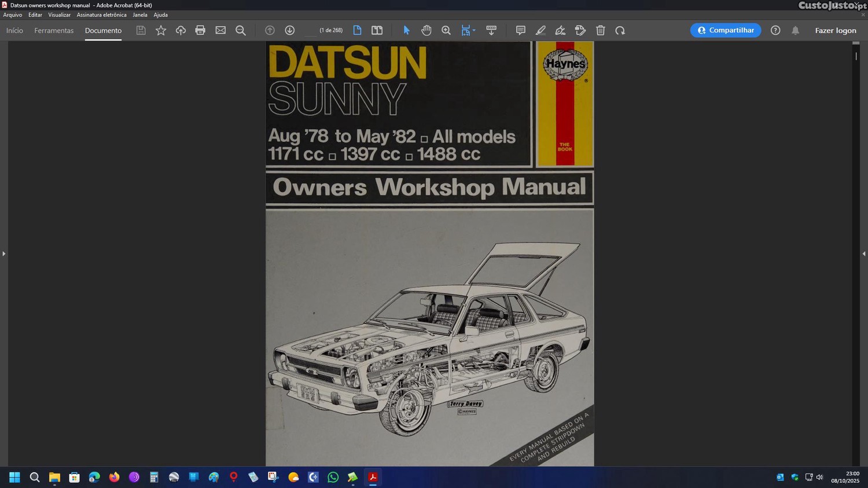Screen dimensions: 868x488
Task: Star this file as a favorite
Action: [161, 31]
